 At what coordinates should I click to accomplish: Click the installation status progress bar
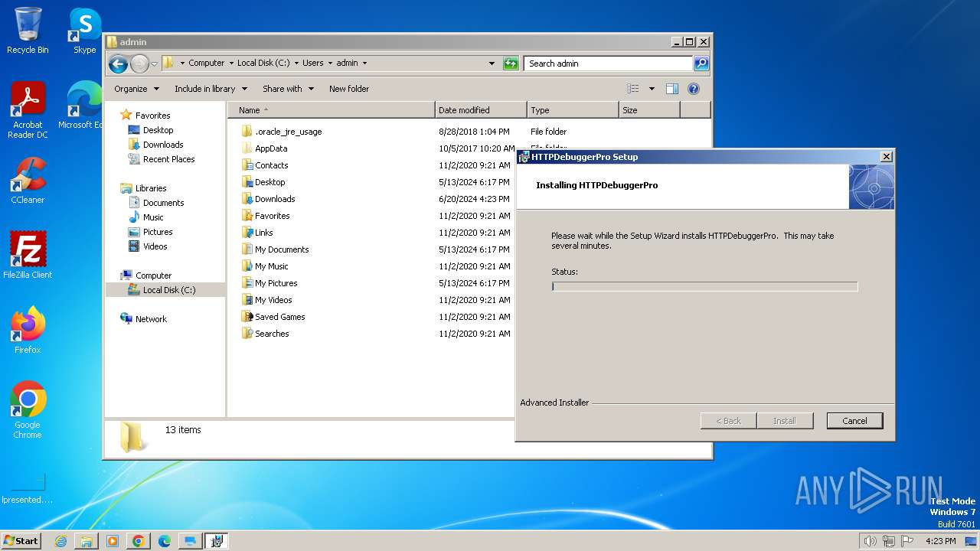point(704,286)
